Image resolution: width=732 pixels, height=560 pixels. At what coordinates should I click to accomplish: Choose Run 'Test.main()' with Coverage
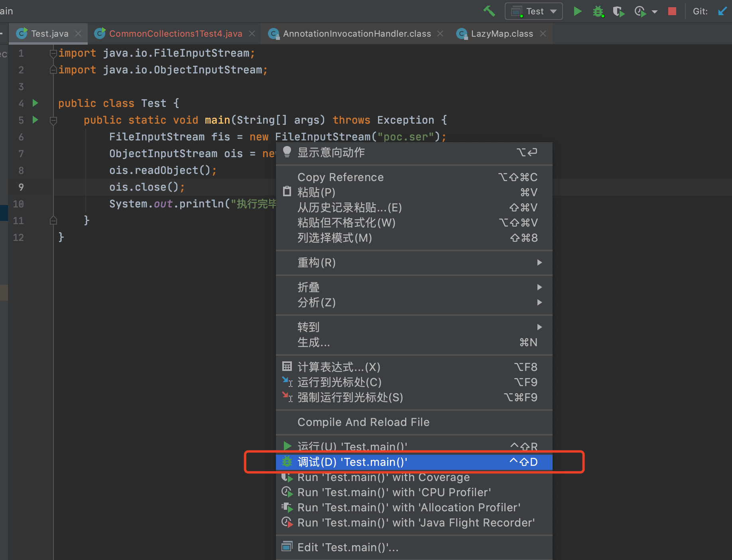[414, 477]
